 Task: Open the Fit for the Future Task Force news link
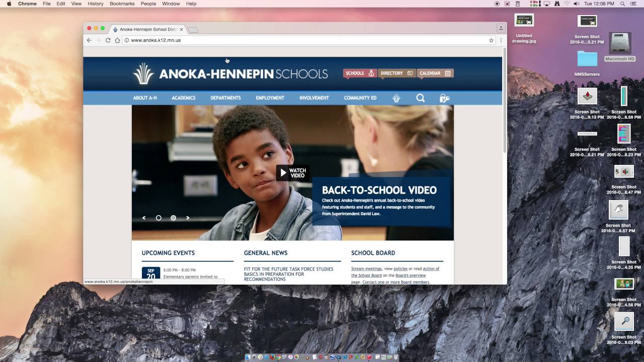coord(289,274)
